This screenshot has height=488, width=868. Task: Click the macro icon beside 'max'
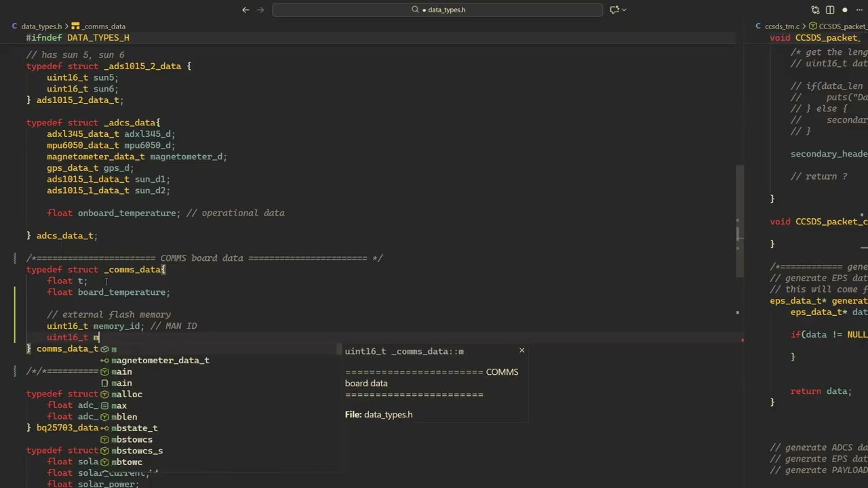point(104,405)
